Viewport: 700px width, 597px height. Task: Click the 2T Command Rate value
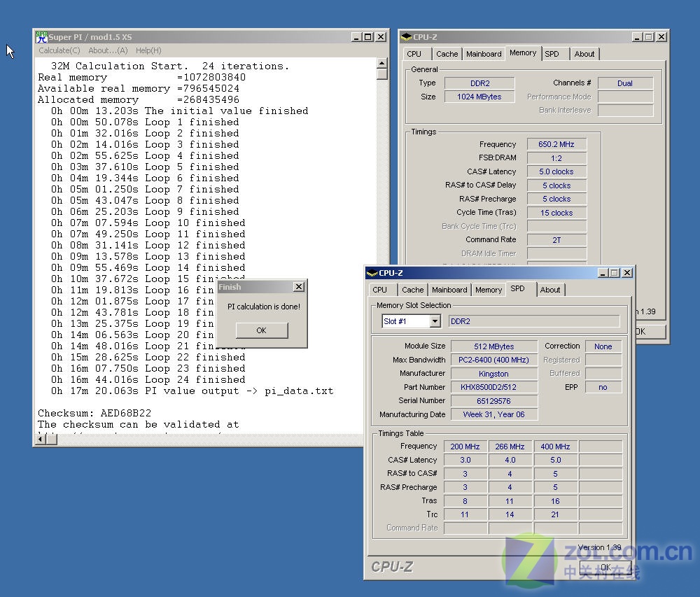556,240
